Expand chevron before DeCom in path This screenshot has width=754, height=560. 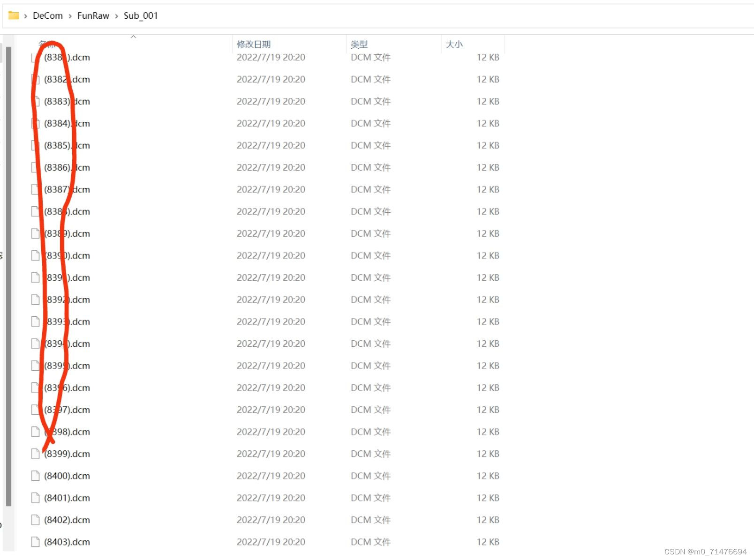pyautogui.click(x=25, y=16)
